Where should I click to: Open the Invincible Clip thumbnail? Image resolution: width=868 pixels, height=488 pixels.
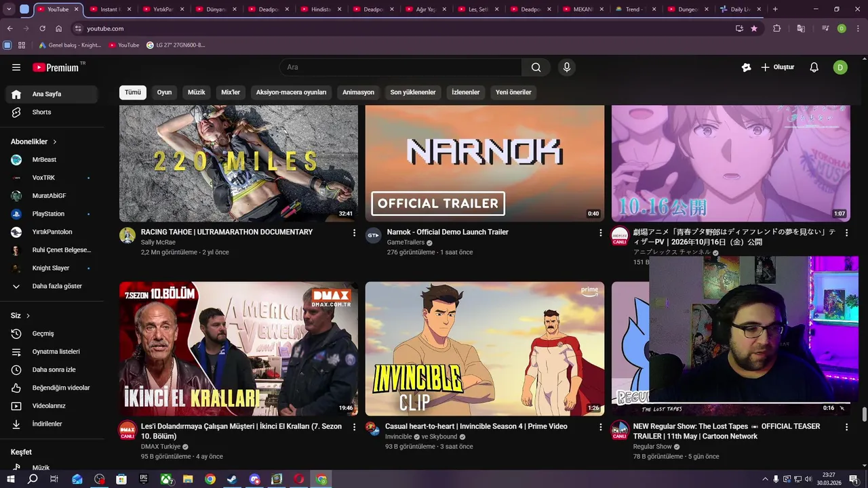(485, 349)
